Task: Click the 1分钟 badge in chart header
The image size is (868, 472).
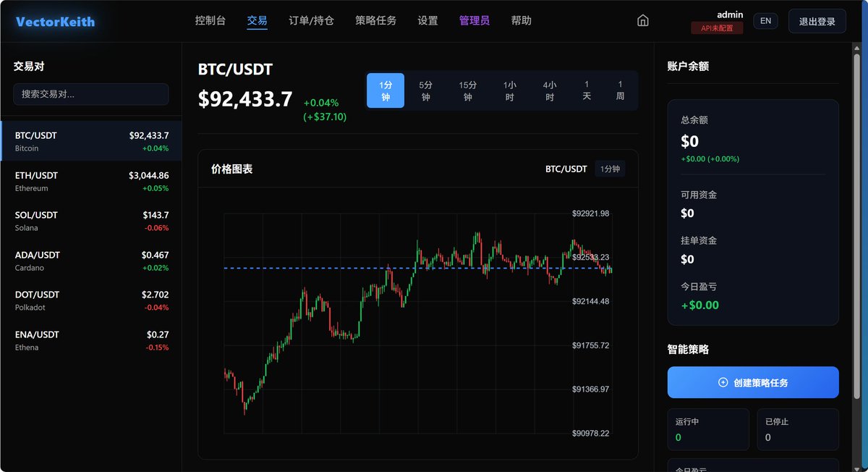Action: pyautogui.click(x=610, y=169)
